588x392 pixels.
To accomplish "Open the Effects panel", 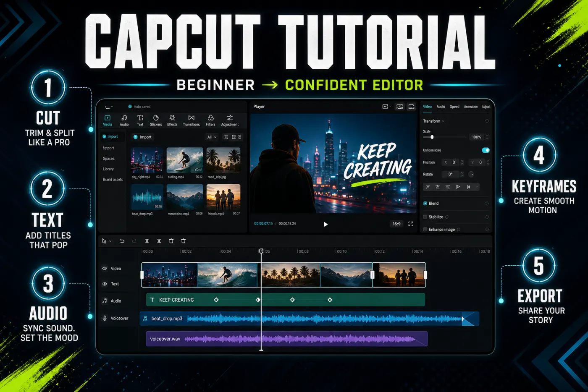I will [x=172, y=120].
